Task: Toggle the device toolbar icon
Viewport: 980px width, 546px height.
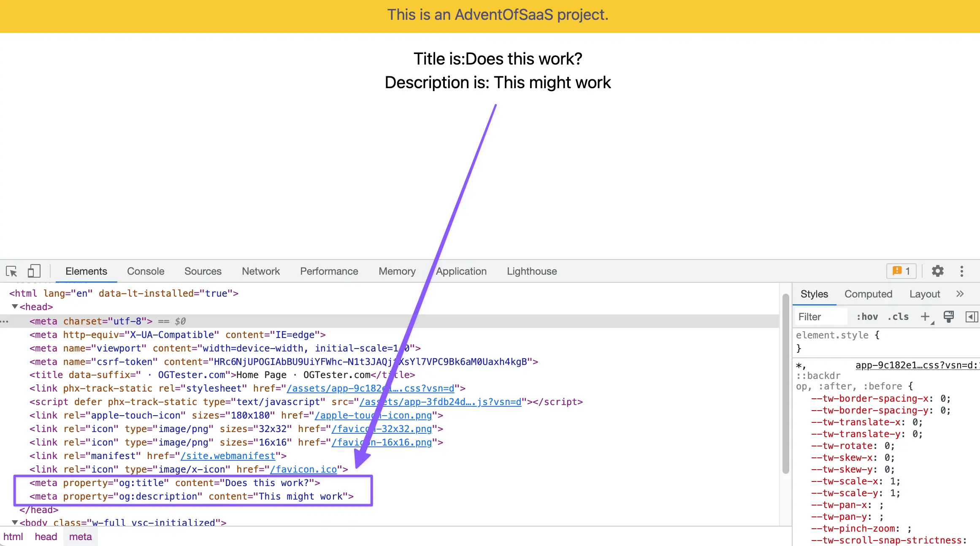Action: tap(34, 271)
